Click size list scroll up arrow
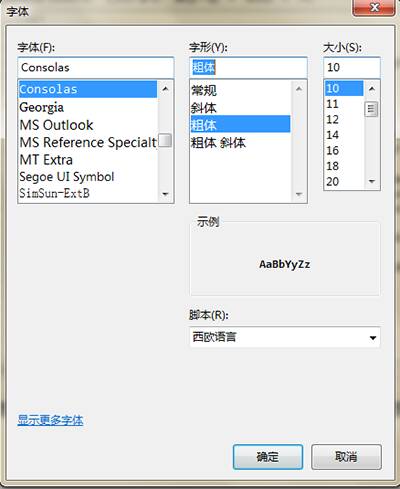This screenshot has width=400, height=489. click(372, 89)
